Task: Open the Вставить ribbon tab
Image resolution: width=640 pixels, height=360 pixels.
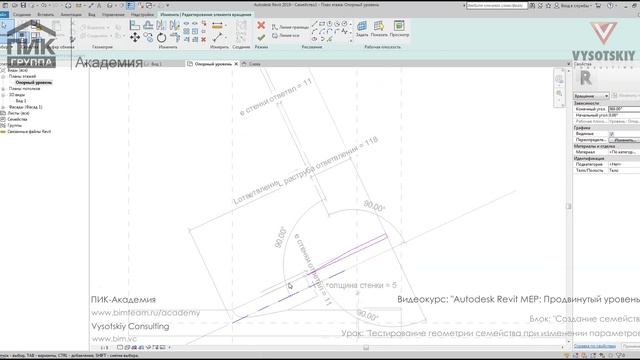Action: [46, 15]
